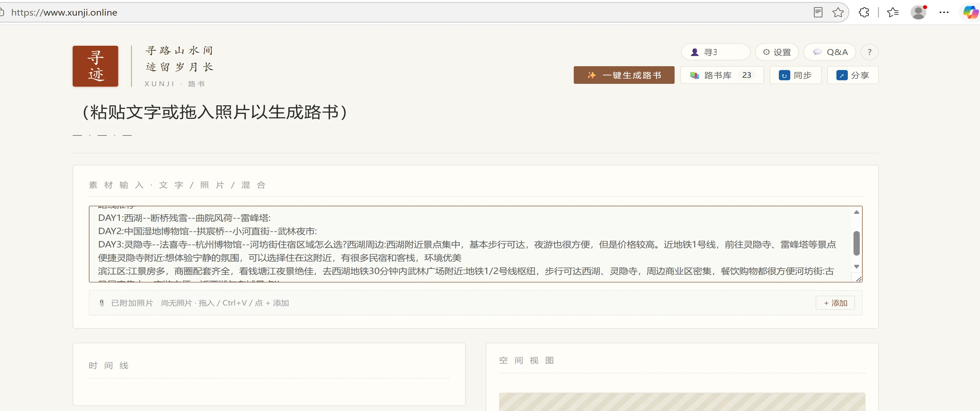Screen dimensions: 980x411
Task: Click the textarea scroll up arrow
Action: click(x=856, y=212)
